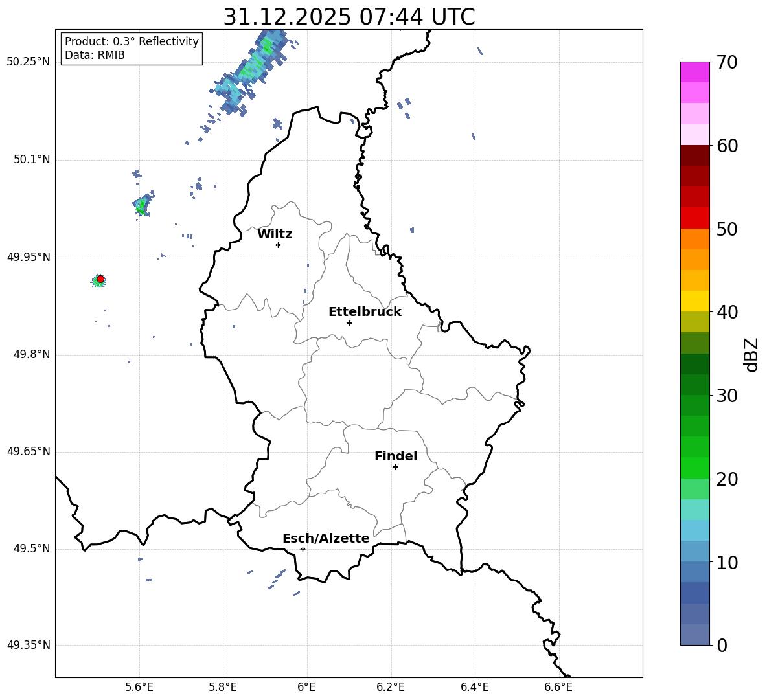Click the 50.1°N latitude label

(31, 159)
